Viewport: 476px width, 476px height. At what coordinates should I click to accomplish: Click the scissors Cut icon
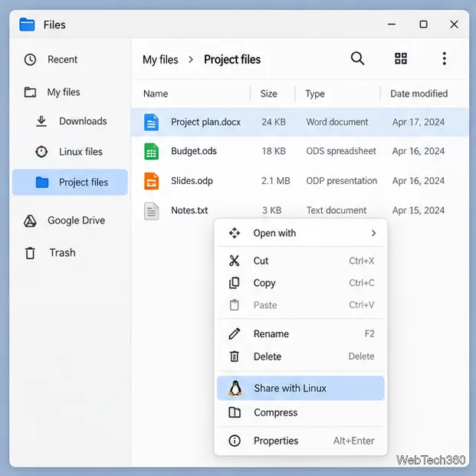point(235,261)
